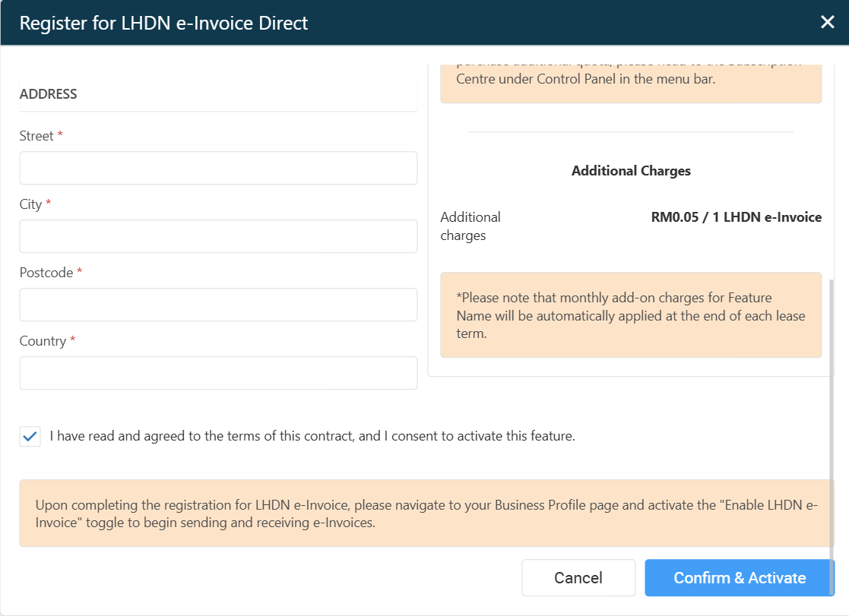Click the ADDRESS section heading
849x616 pixels.
click(x=48, y=94)
